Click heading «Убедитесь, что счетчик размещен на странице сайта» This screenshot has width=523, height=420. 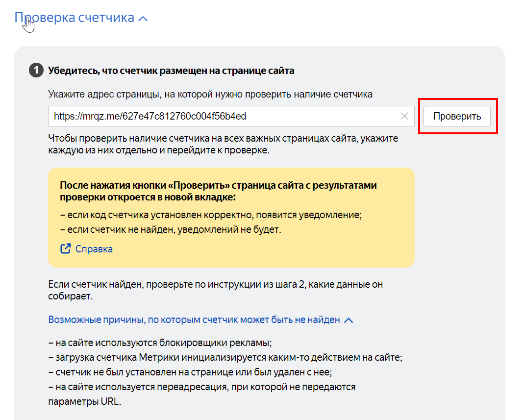click(x=171, y=71)
